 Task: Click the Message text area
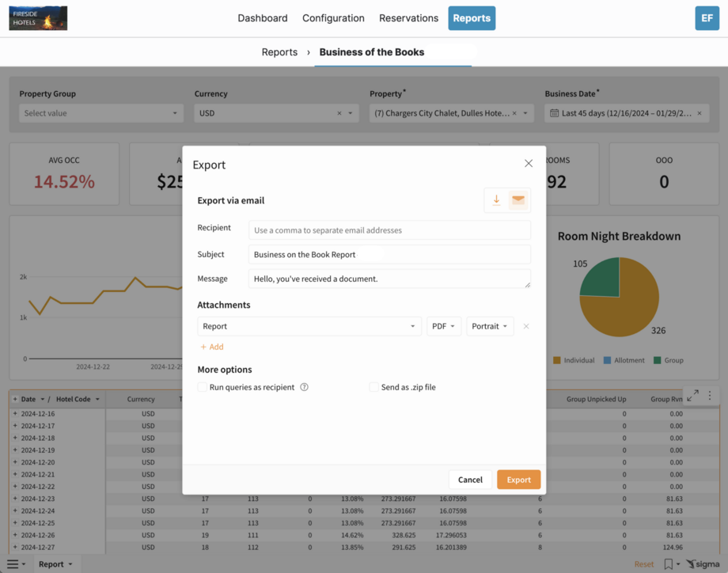(x=389, y=279)
